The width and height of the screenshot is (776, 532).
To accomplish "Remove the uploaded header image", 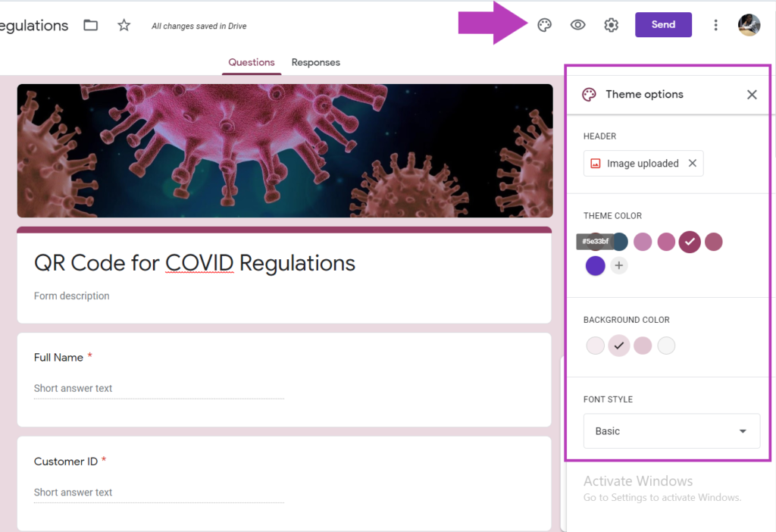I will pos(693,163).
